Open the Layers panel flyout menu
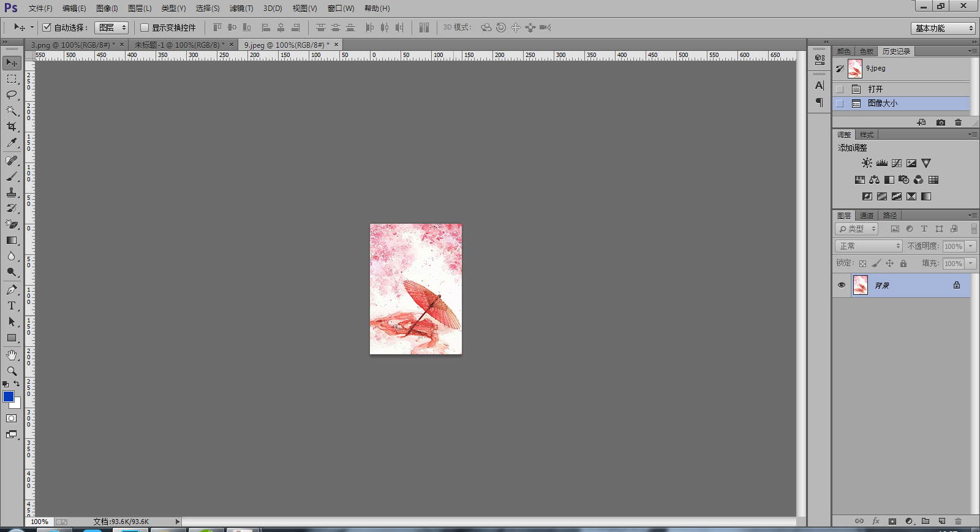Image resolution: width=980 pixels, height=532 pixels. (973, 215)
